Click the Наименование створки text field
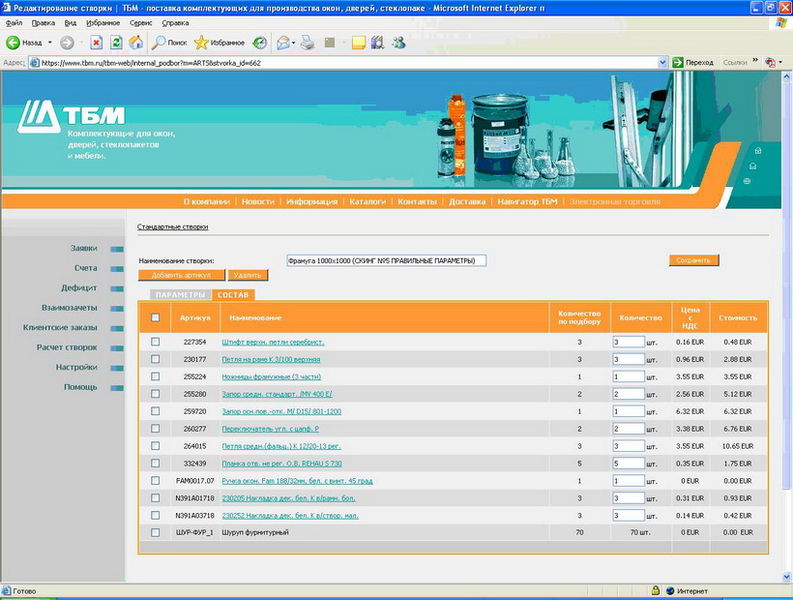 click(x=386, y=260)
